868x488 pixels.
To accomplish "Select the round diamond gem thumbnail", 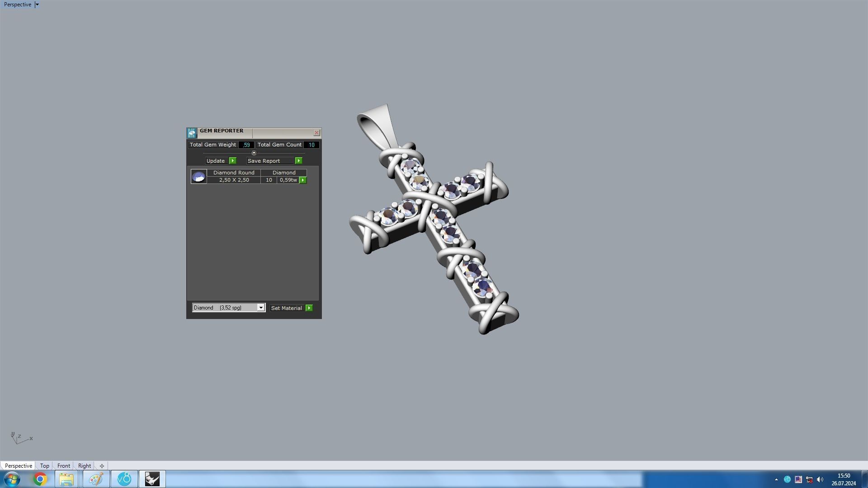I will (x=198, y=176).
